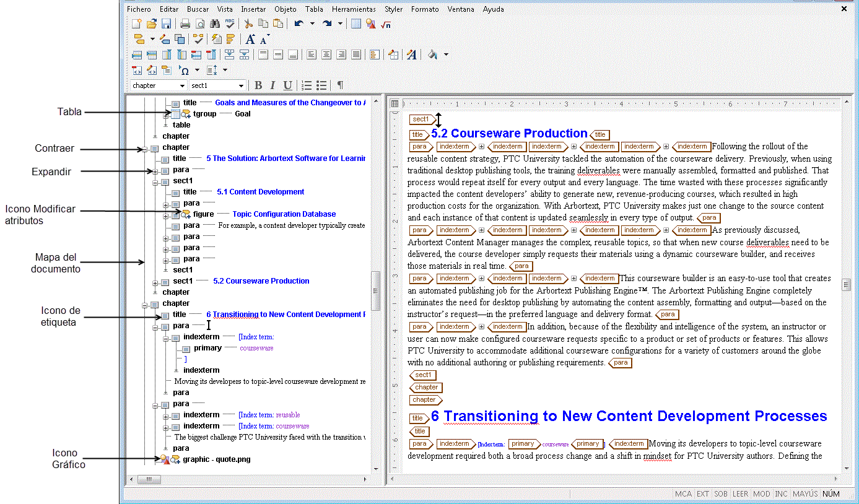
Task: Select the 5.1 Content Development title
Action: [x=261, y=192]
